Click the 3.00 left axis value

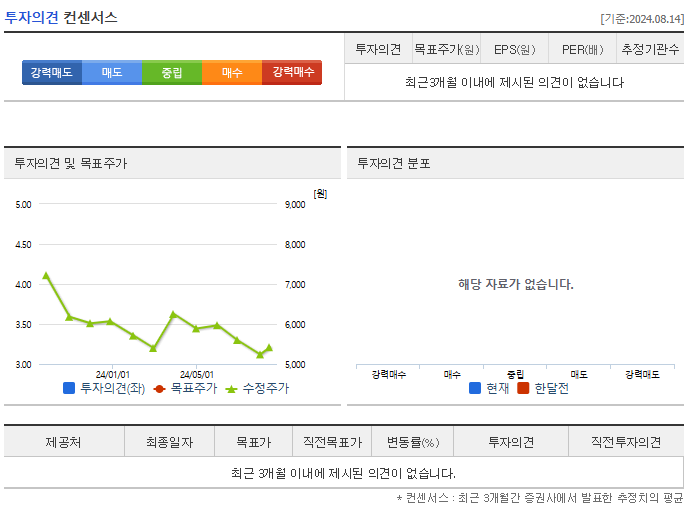click(x=23, y=365)
